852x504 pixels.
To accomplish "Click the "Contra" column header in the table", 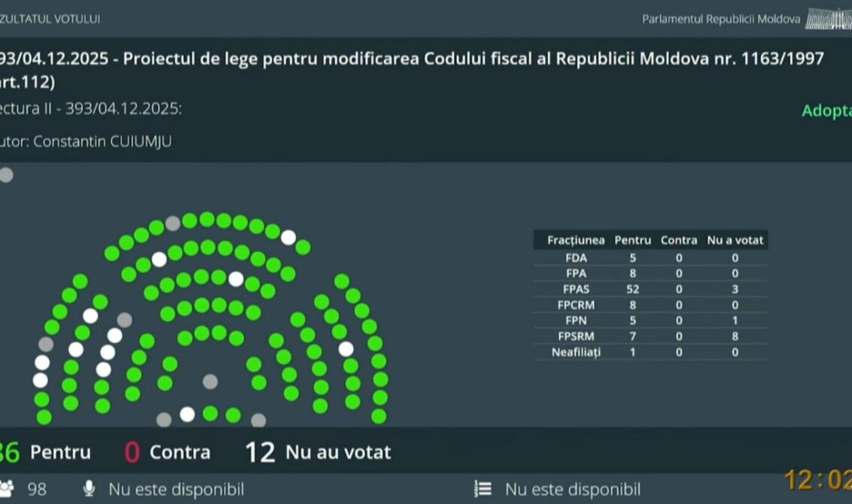I will click(679, 241).
